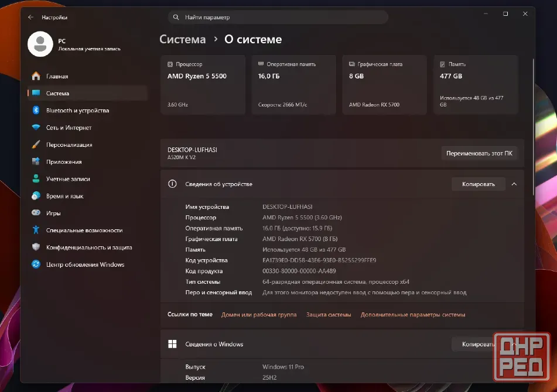The height and width of the screenshot is (392, 557).
Task: Open Приложения settings section
Action: tap(87, 161)
